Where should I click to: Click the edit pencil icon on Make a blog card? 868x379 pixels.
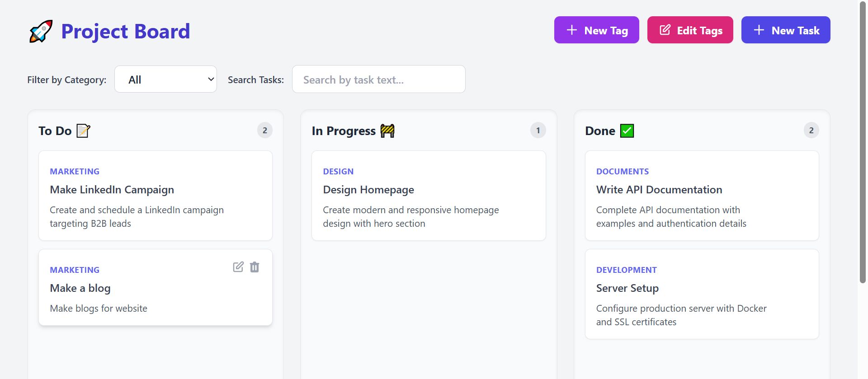pyautogui.click(x=238, y=267)
